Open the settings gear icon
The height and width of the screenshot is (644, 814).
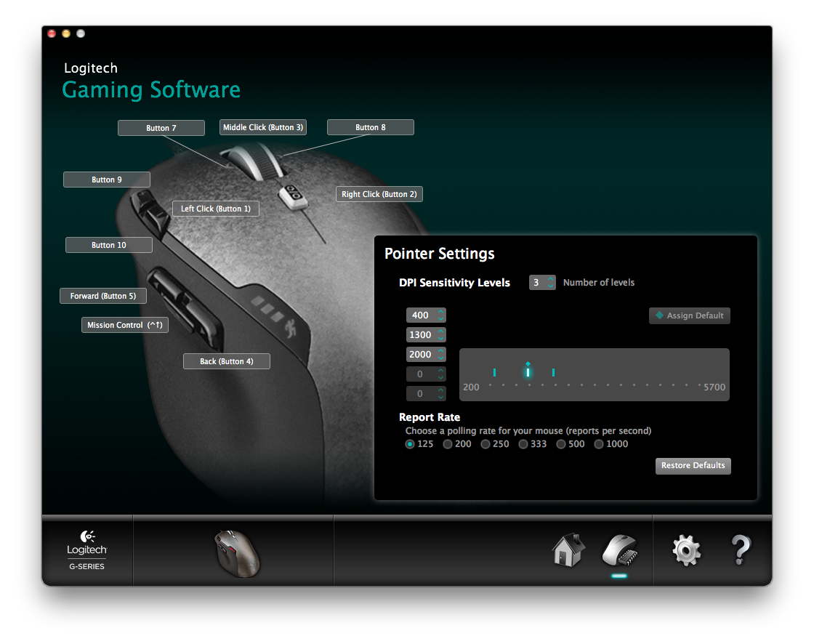pyautogui.click(x=686, y=550)
